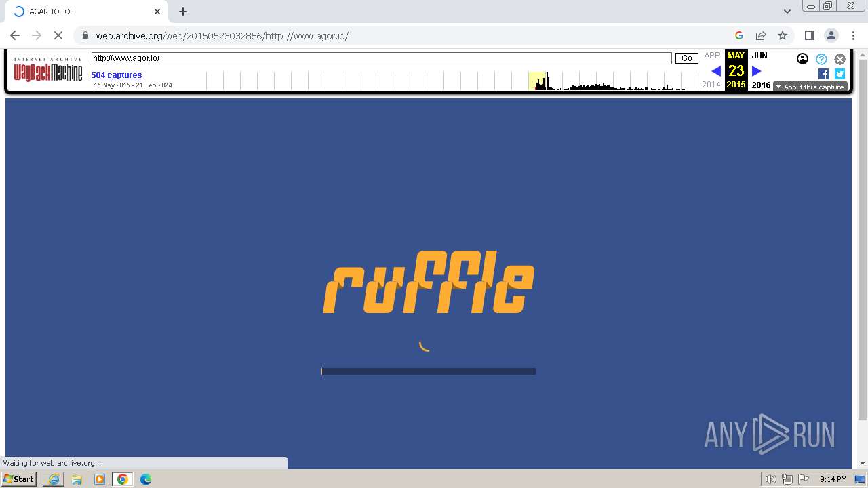Click the 9:14 PM clock
The width and height of the screenshot is (868, 488).
point(833,479)
